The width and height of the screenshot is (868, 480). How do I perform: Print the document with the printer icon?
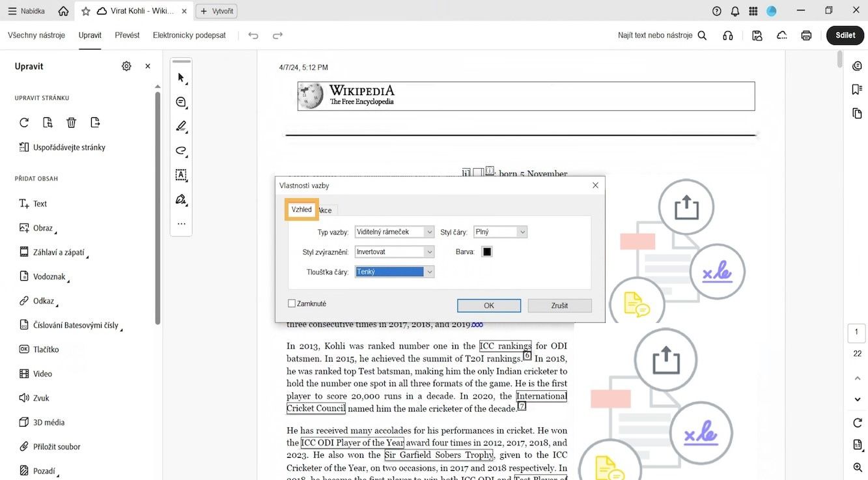[806, 36]
